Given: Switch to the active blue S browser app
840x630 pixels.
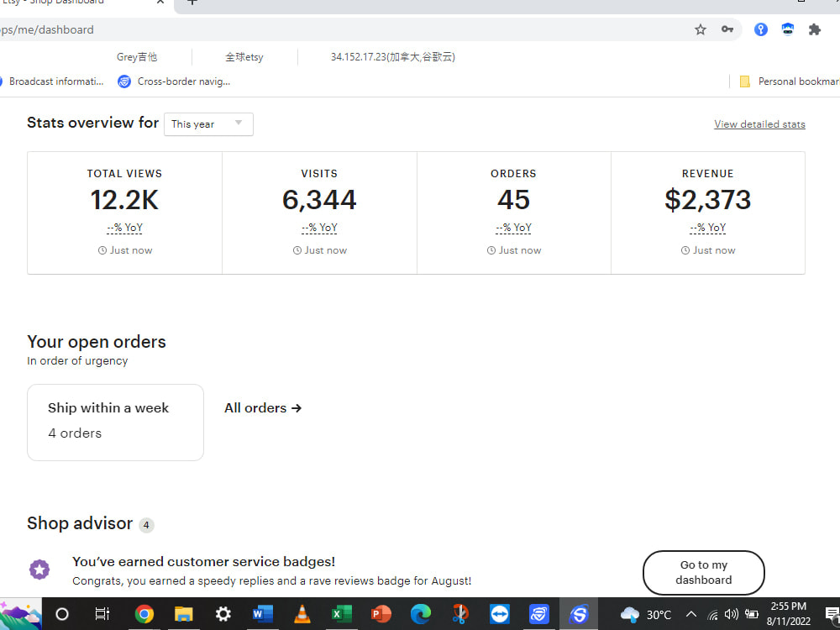Looking at the screenshot, I should coord(579,614).
